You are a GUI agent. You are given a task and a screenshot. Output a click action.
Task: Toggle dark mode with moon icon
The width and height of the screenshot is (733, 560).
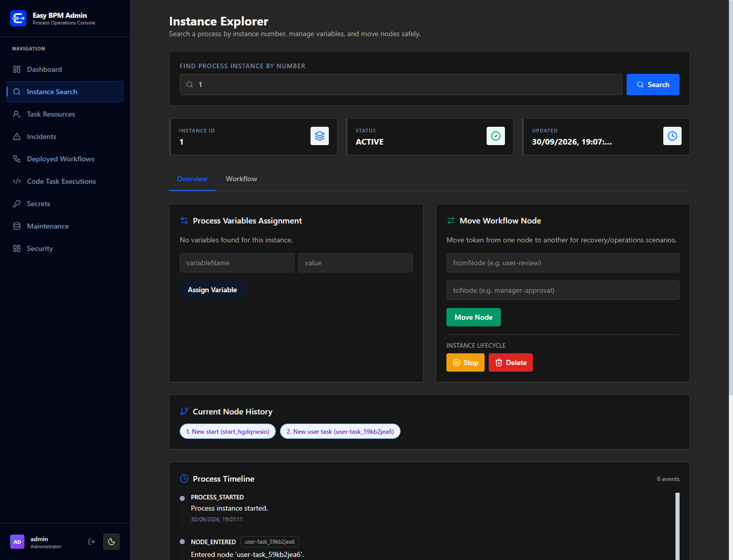pos(111,542)
